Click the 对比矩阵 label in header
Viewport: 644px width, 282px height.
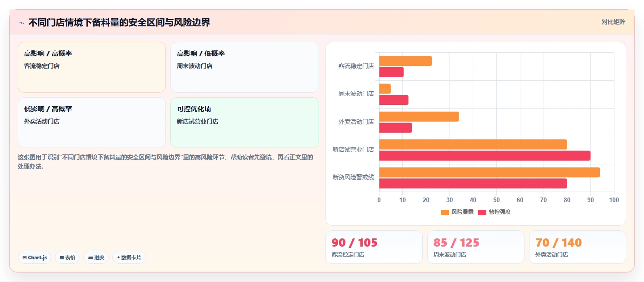click(613, 22)
